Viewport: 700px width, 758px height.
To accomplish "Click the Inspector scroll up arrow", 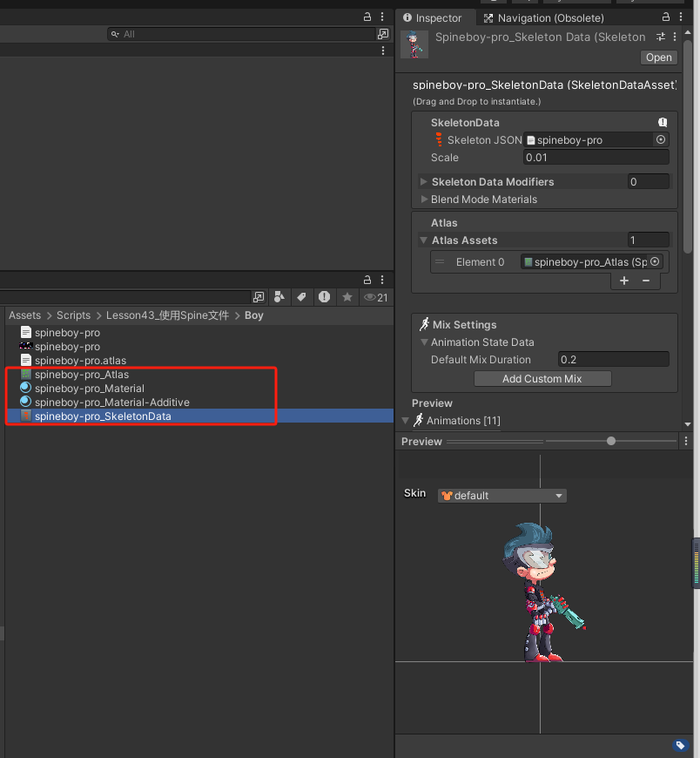I will tap(688, 32).
